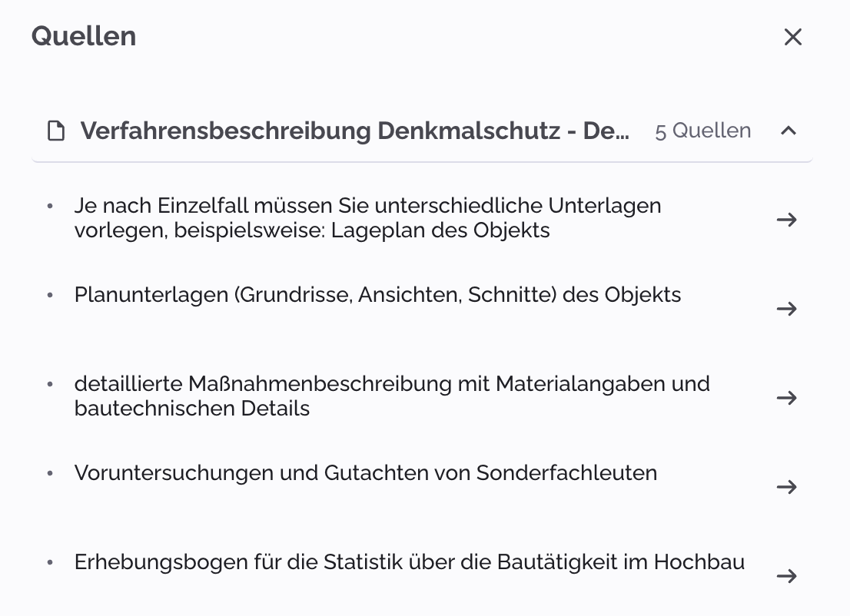Click the arrow beside the Planunterlagen source

pyautogui.click(x=787, y=309)
